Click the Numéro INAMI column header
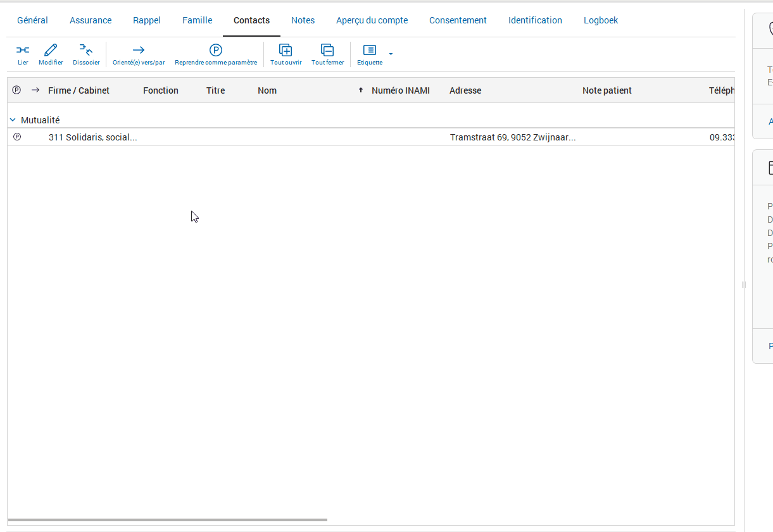 click(x=401, y=90)
